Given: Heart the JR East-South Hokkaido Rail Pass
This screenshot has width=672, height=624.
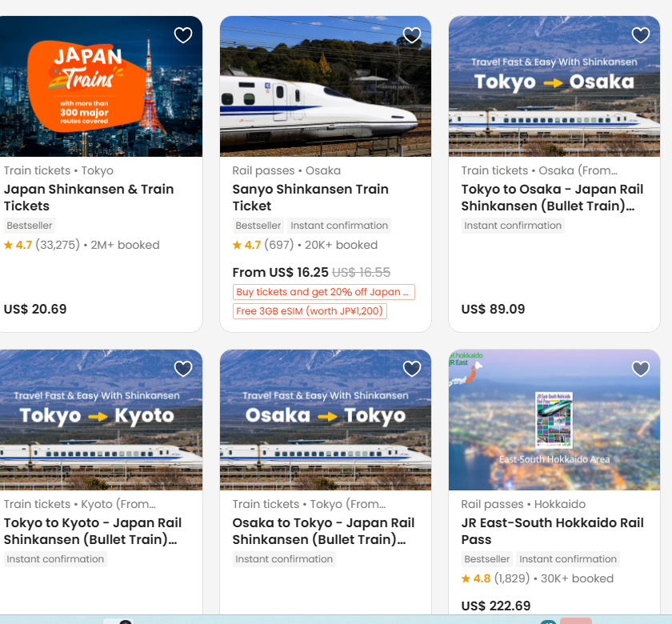Looking at the screenshot, I should [x=641, y=369].
